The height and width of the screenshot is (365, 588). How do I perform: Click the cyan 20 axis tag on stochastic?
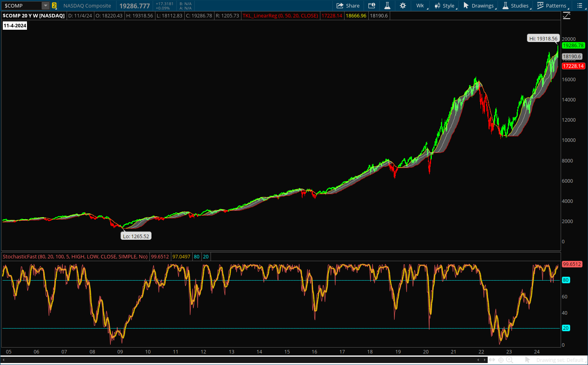point(566,328)
